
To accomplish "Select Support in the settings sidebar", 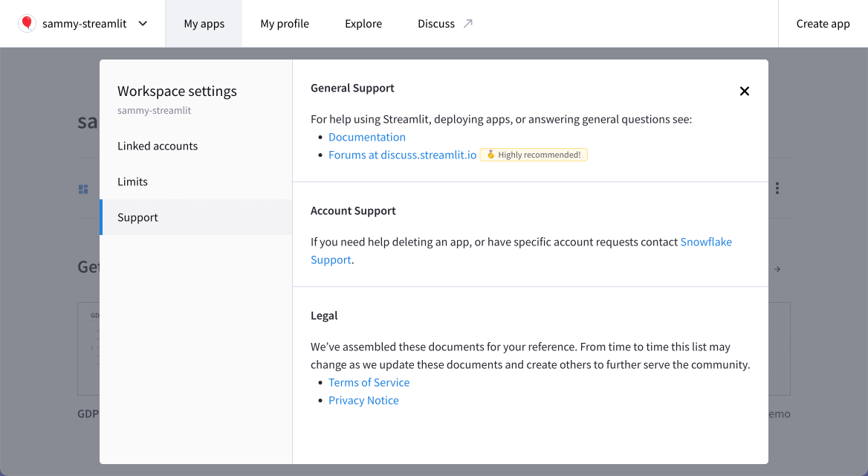I will [x=137, y=217].
